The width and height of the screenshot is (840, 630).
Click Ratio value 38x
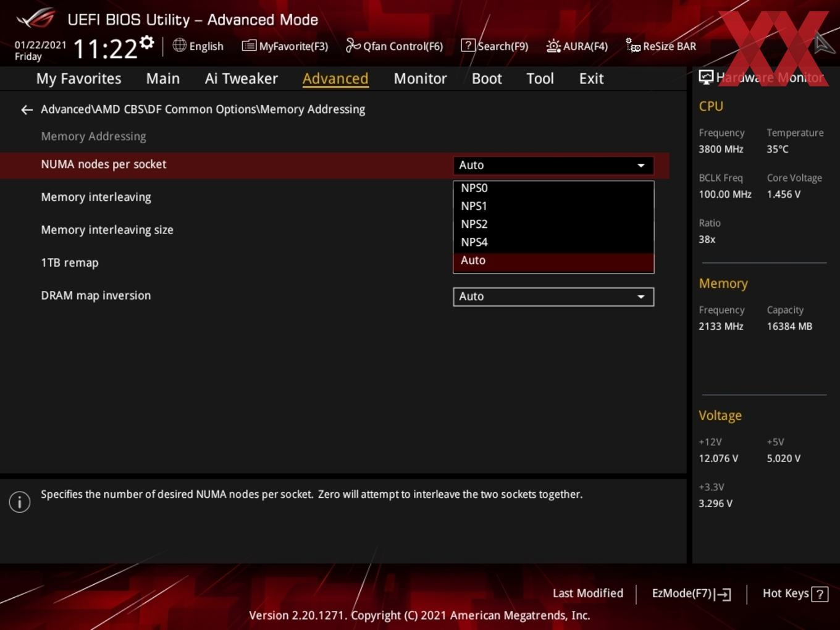(x=707, y=239)
